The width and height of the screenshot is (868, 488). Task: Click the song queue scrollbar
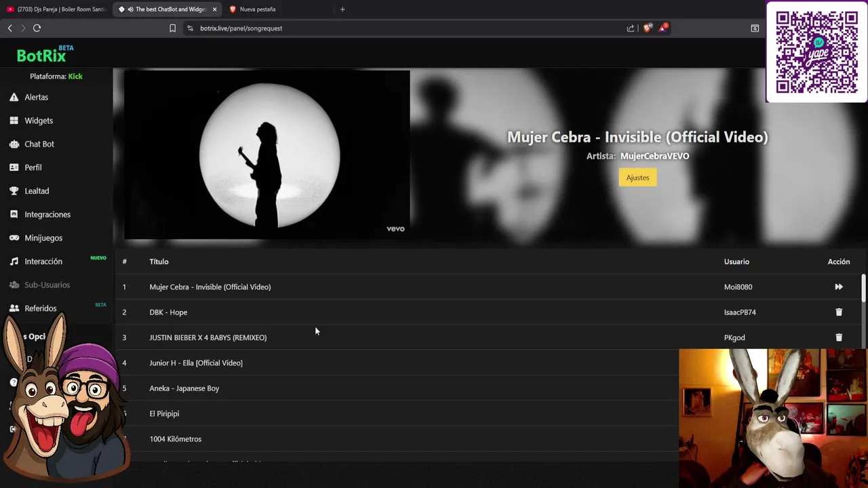(863, 288)
